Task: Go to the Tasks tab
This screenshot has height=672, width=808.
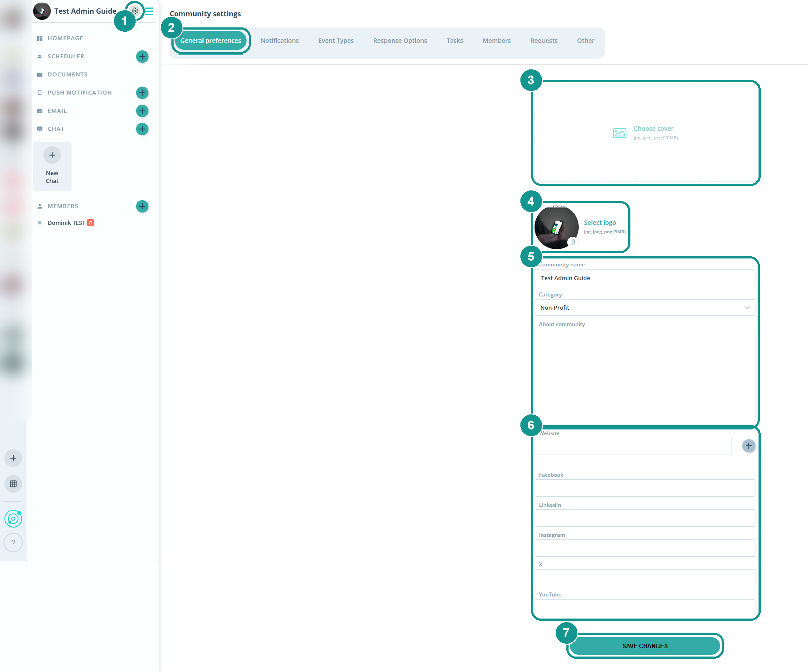Action: pos(455,41)
